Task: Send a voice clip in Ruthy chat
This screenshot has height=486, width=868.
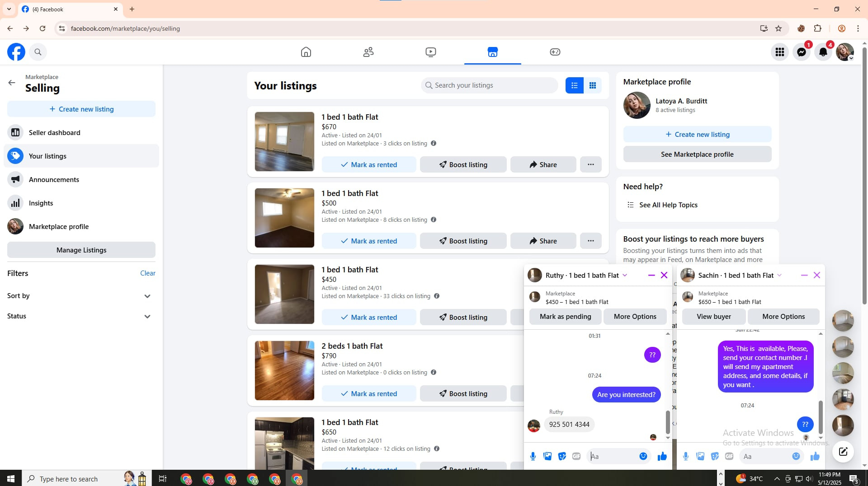Action: (x=533, y=456)
